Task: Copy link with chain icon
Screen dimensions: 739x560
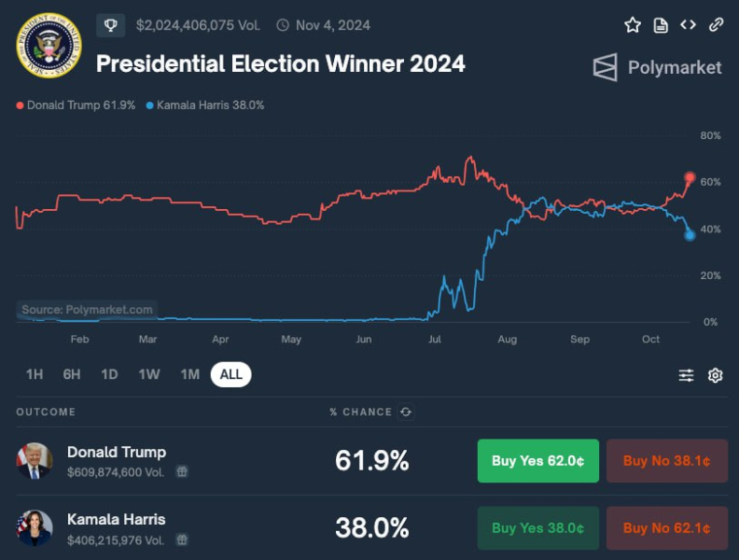Action: point(716,24)
